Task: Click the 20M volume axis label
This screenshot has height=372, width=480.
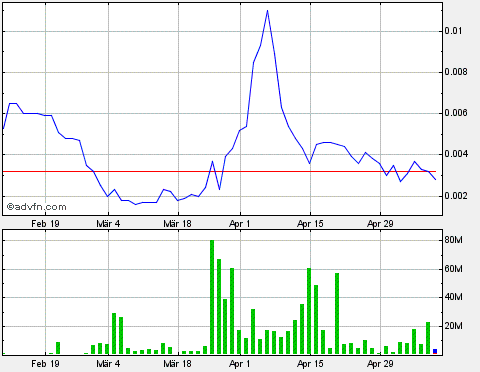Action: (x=453, y=326)
